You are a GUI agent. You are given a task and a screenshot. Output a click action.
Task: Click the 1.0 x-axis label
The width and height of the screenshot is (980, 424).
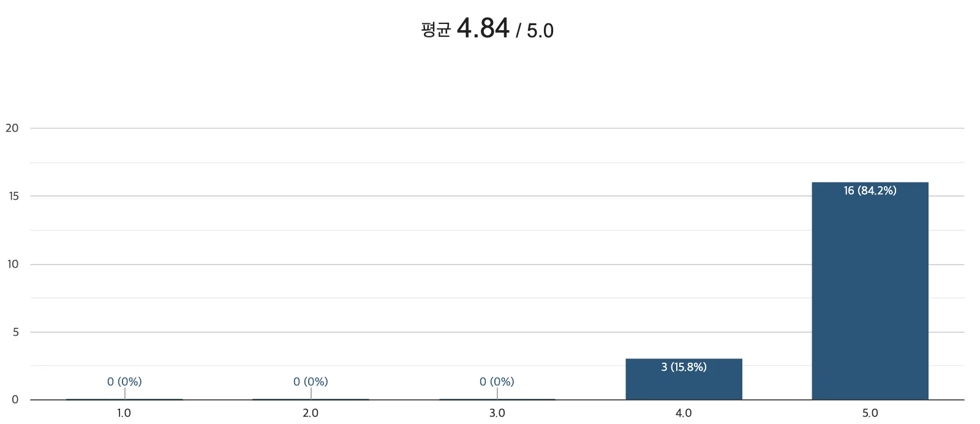(124, 413)
